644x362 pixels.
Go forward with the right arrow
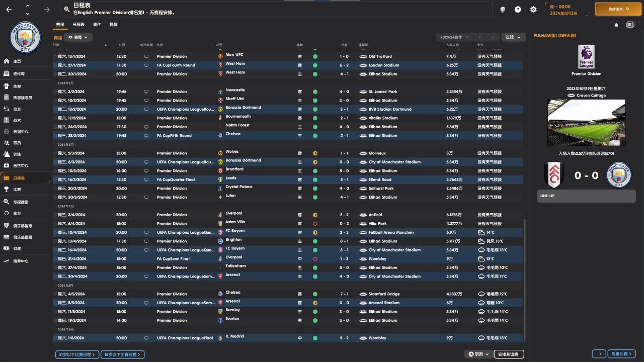point(47,10)
